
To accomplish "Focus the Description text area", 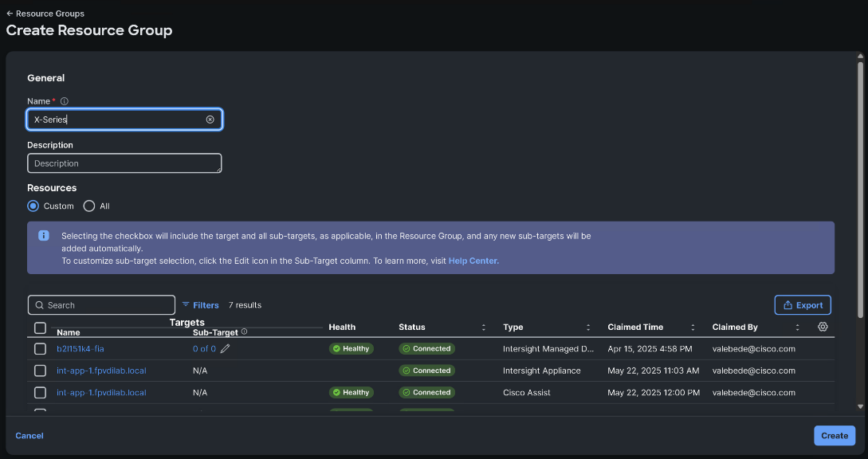I will 124,163.
